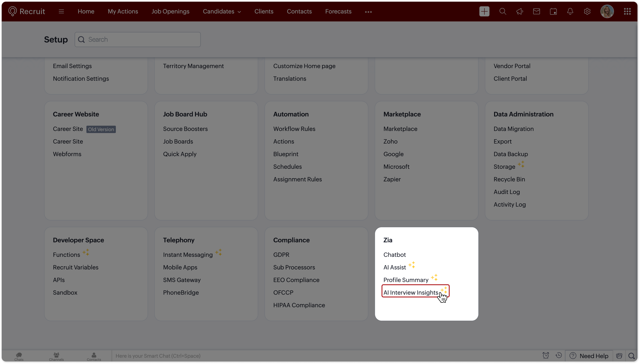Open Workflow Rules under Automation
Viewport: 640px width, 364px height.
(x=294, y=129)
